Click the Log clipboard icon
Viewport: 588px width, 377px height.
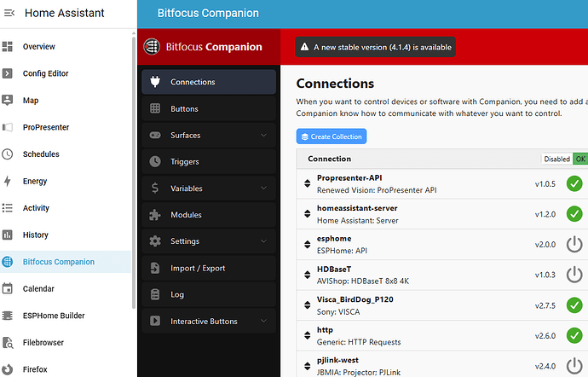tap(155, 294)
